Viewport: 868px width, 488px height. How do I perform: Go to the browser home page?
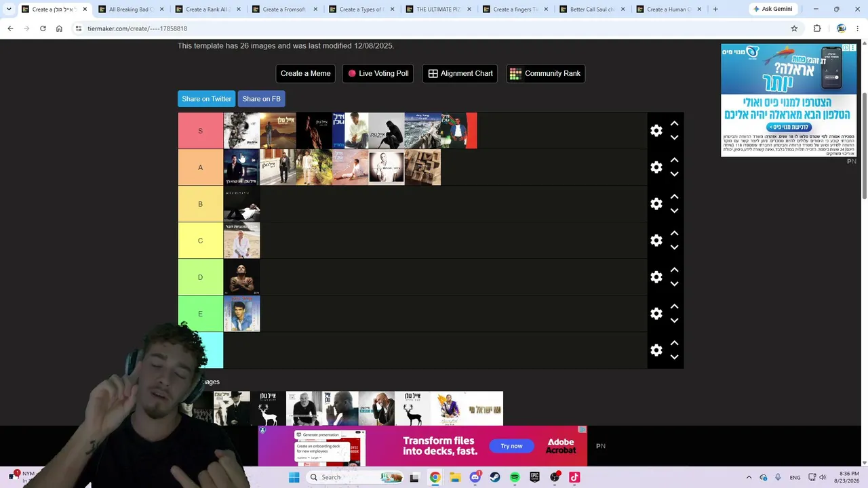(x=59, y=28)
